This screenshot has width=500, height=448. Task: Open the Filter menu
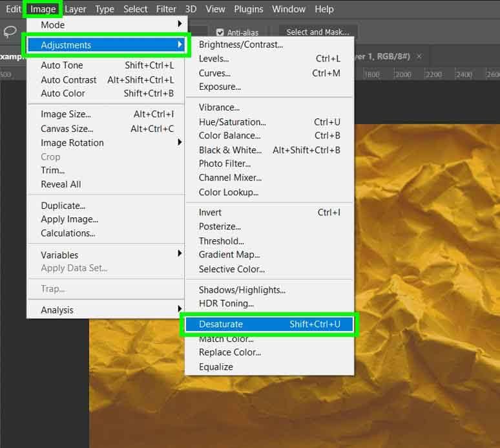[166, 9]
